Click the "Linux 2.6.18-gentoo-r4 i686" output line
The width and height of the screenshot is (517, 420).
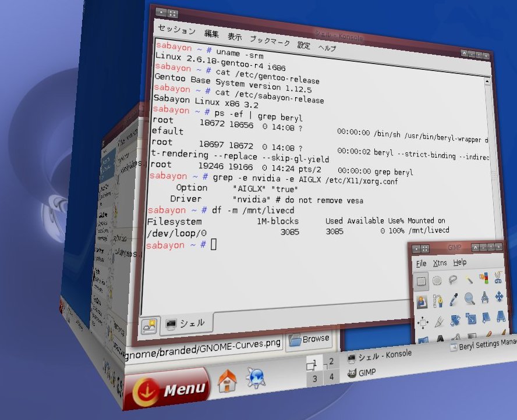[220, 62]
